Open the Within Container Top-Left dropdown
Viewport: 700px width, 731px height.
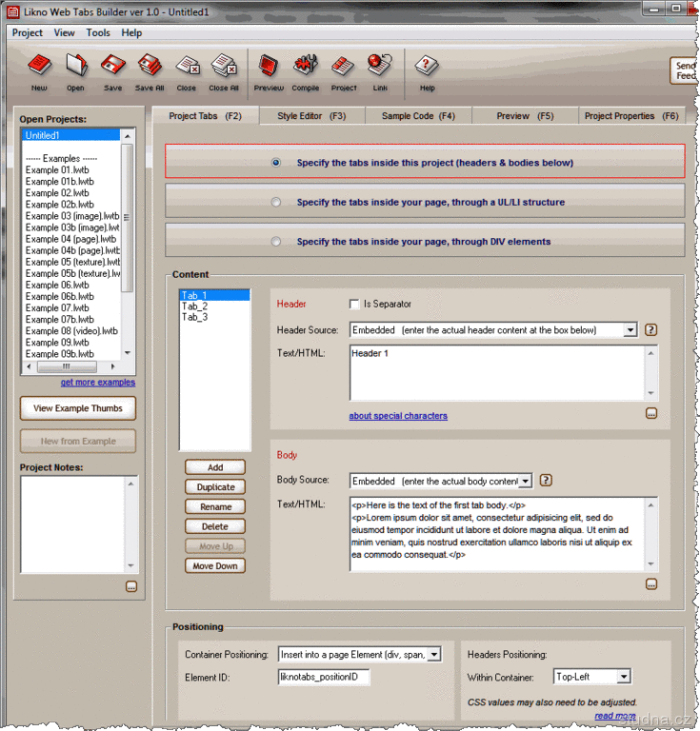point(624,677)
